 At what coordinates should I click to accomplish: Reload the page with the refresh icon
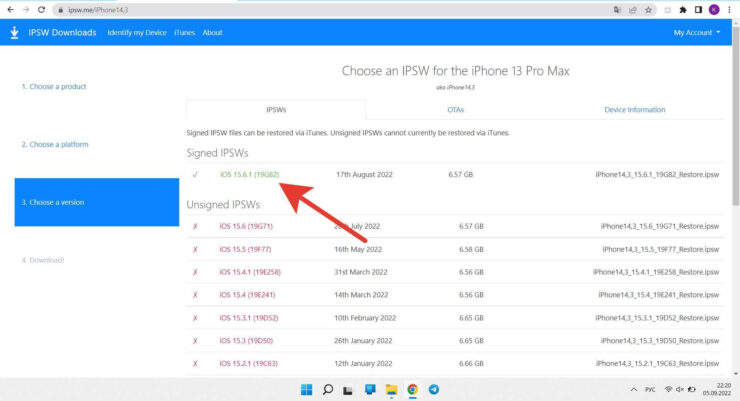[41, 9]
